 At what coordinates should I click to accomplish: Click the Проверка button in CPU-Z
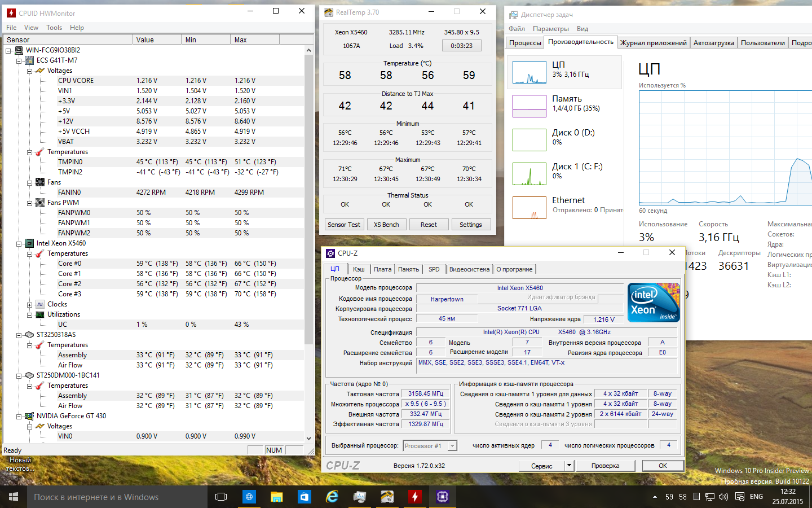[x=605, y=466]
